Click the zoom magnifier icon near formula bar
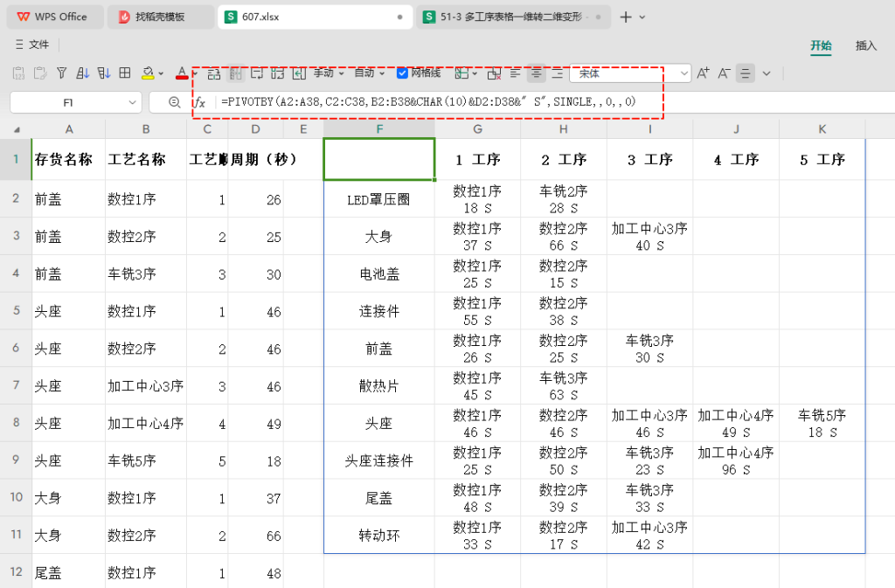895x588 pixels. [175, 102]
